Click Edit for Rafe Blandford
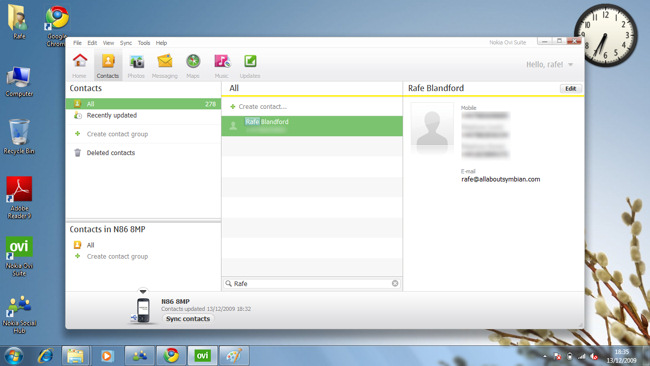Viewport: 650px width, 366px height. [570, 89]
